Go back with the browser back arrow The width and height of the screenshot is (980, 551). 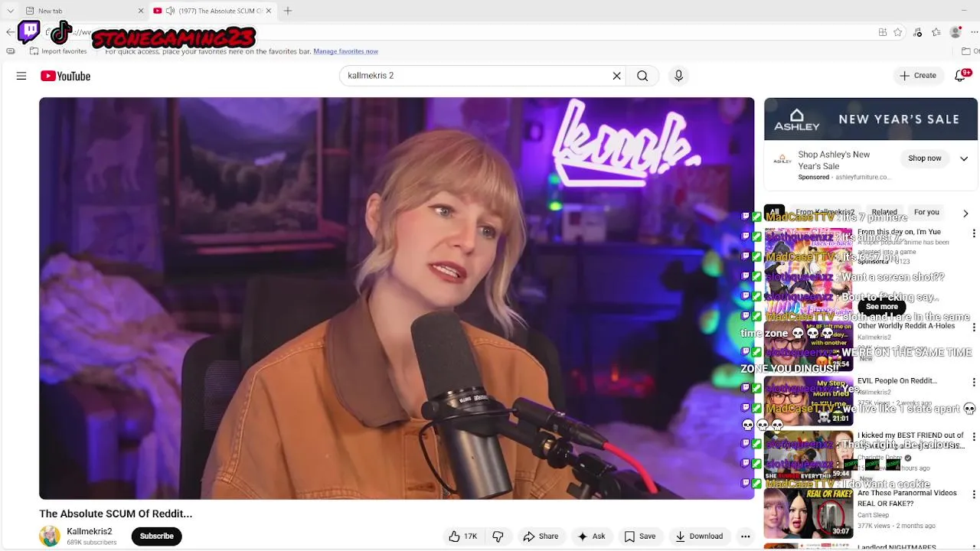[9, 32]
